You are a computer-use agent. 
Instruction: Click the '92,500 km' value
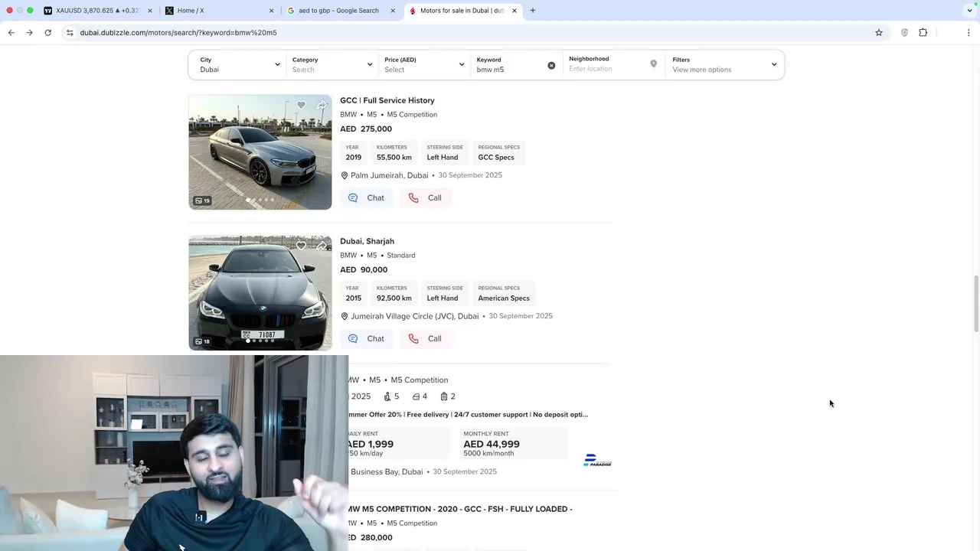[x=394, y=298]
